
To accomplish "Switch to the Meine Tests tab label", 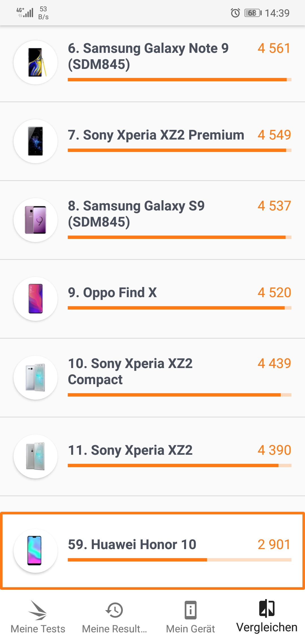I will tap(38, 629).
